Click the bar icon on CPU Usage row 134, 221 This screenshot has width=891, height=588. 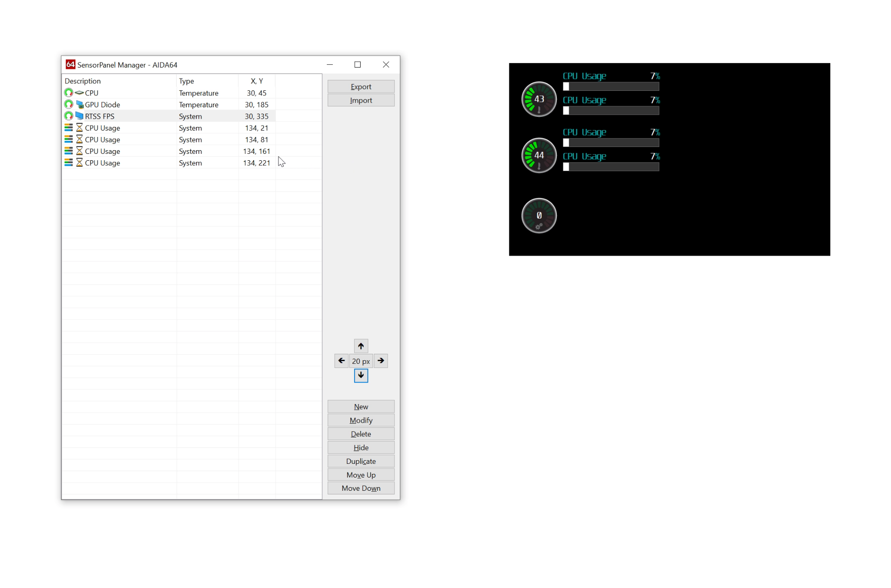tap(68, 163)
